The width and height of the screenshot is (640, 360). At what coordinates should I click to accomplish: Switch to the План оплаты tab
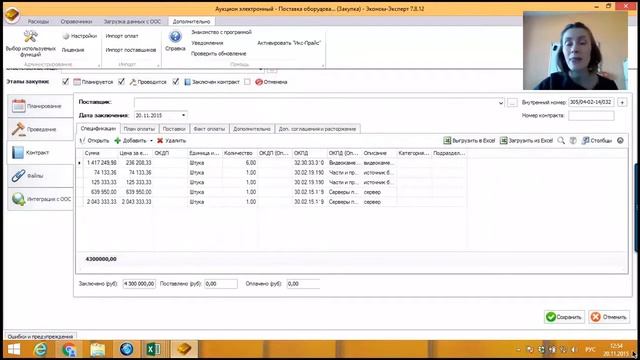139,129
